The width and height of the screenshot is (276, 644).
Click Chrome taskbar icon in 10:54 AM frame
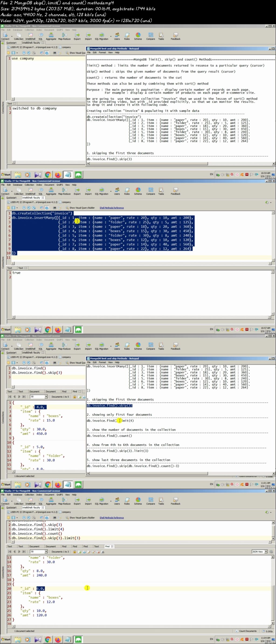[x=48, y=175]
